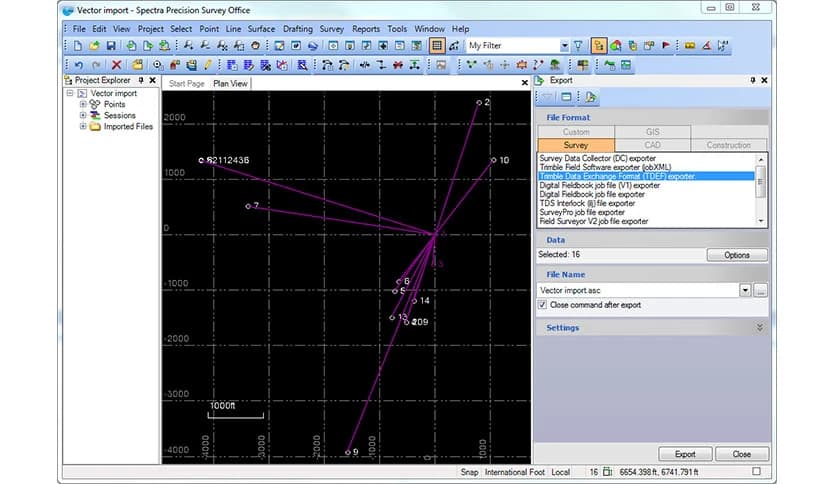
Task: Select the Construction file format tab
Action: pos(728,145)
